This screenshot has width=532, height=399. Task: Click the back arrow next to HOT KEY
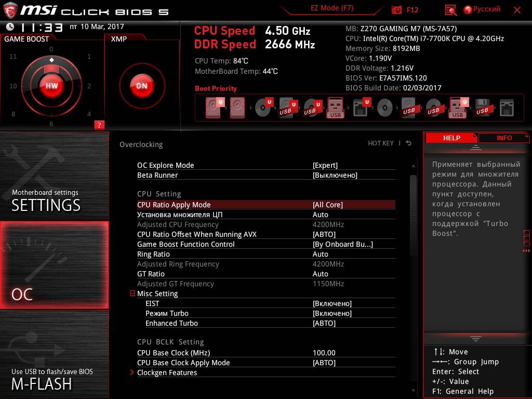click(408, 143)
